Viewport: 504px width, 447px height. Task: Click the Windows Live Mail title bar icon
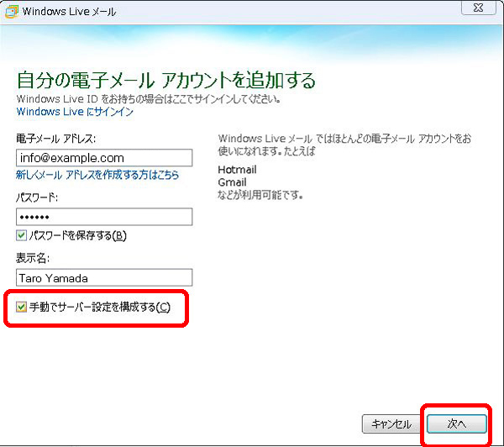pyautogui.click(x=11, y=12)
